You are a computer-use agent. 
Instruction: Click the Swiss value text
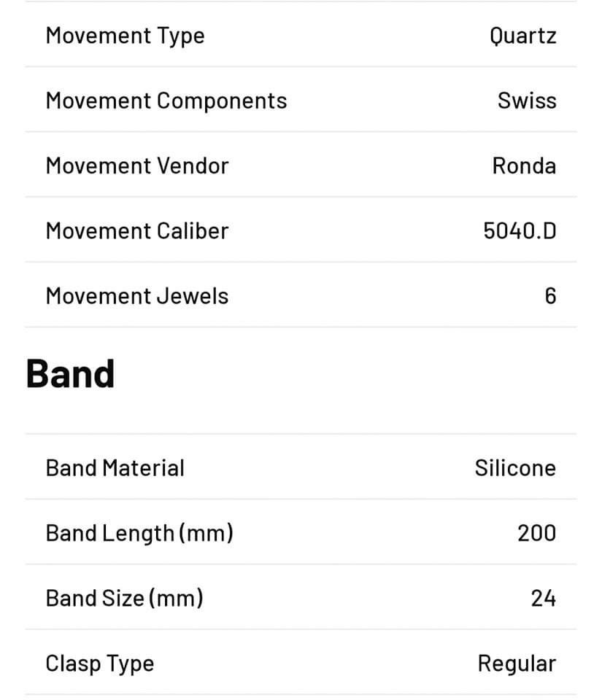(527, 101)
